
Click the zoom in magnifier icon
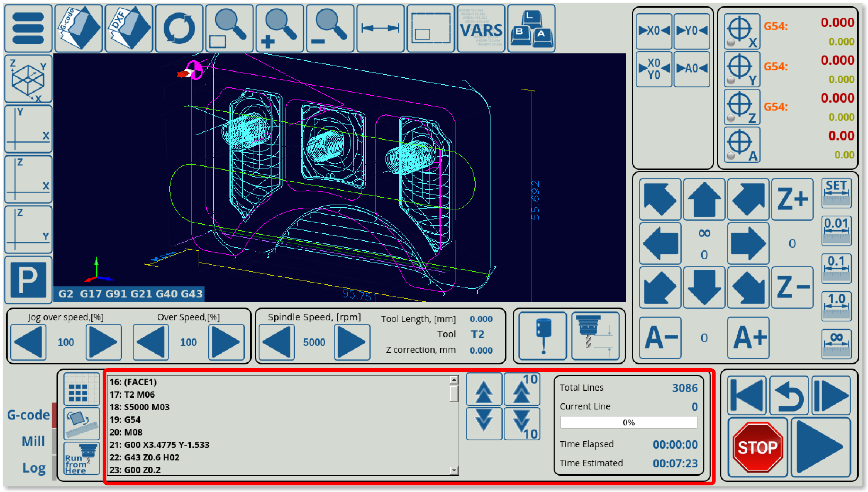[279, 28]
